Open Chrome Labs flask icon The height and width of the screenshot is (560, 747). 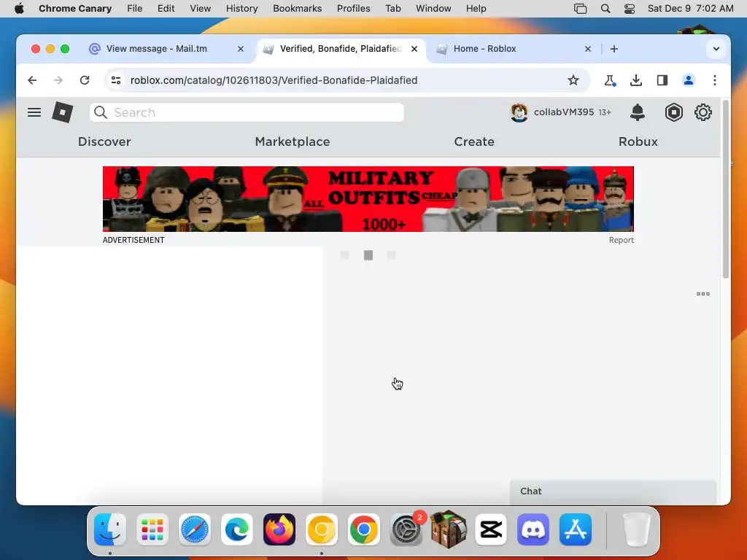point(609,80)
